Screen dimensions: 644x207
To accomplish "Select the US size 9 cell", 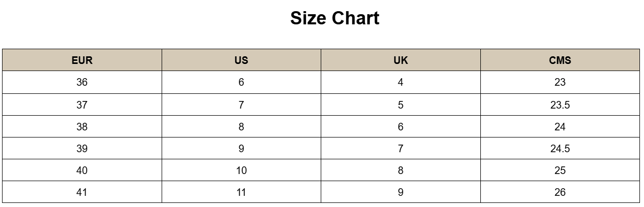I will tap(241, 149).
